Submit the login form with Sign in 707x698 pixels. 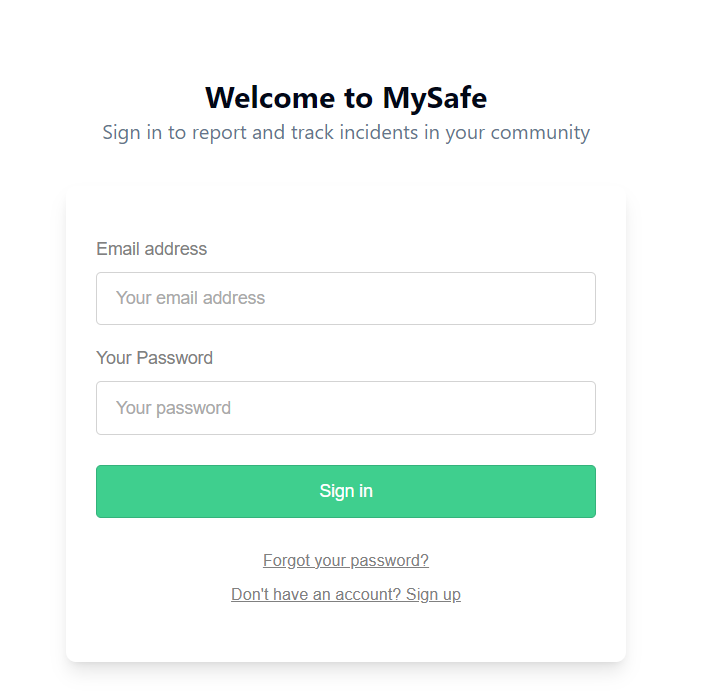(345, 491)
